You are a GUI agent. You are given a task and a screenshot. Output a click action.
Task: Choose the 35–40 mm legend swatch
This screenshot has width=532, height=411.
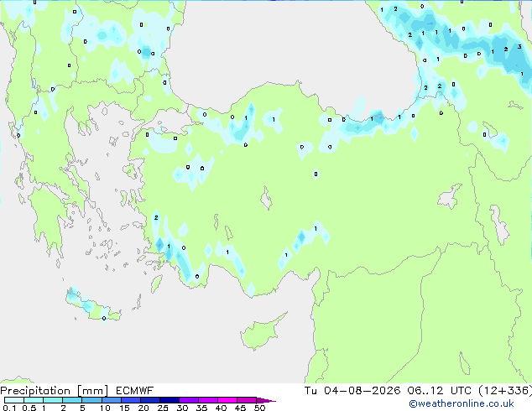(x=208, y=400)
